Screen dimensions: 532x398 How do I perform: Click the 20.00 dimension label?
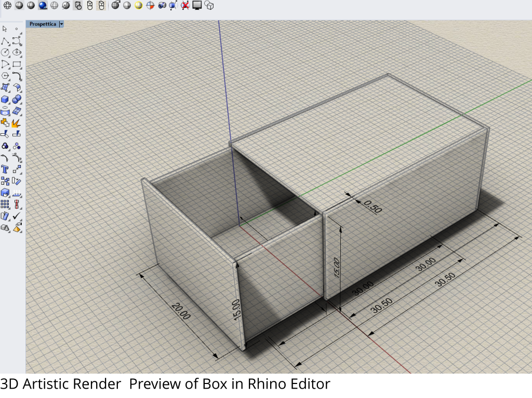point(181,311)
